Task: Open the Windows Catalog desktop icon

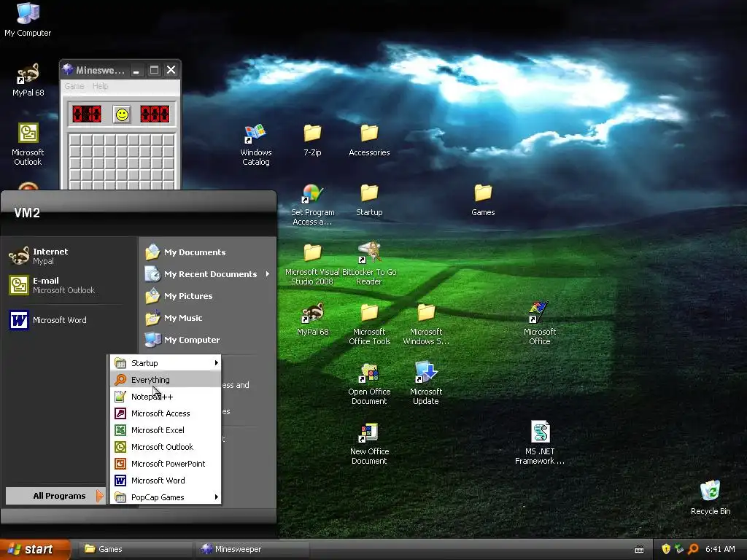Action: (x=256, y=145)
